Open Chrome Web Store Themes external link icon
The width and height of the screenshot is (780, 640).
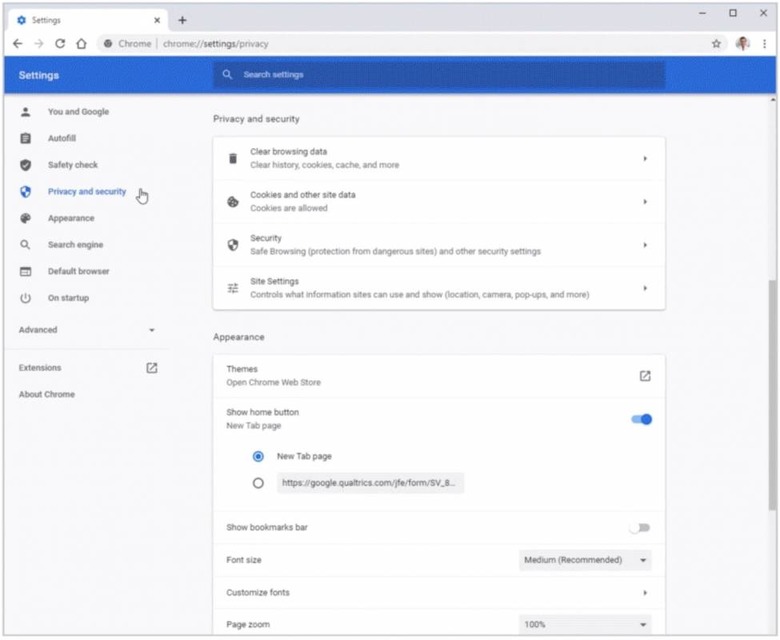[645, 376]
